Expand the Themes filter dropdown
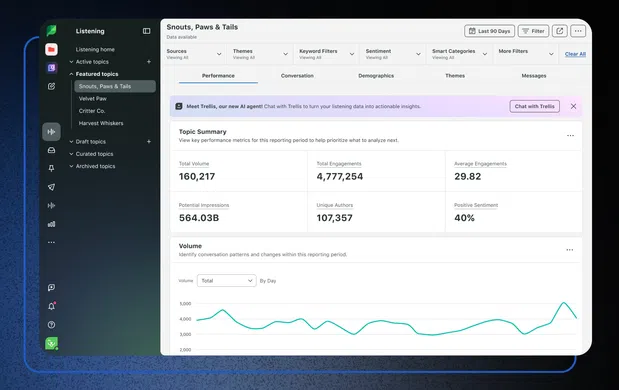619x390 pixels. click(260, 54)
